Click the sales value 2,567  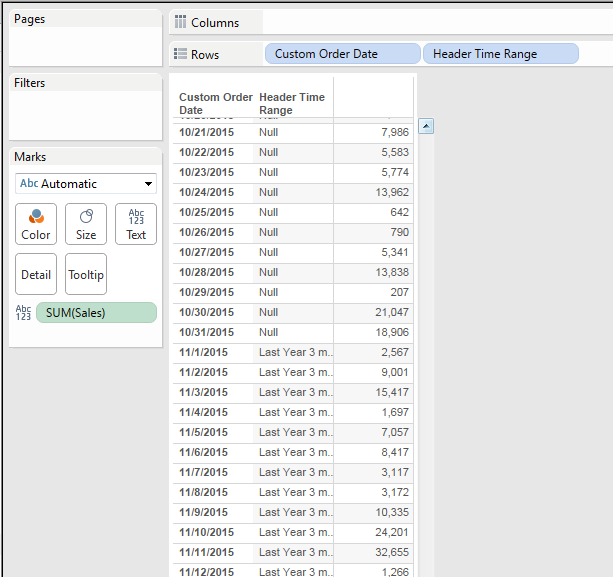[395, 352]
